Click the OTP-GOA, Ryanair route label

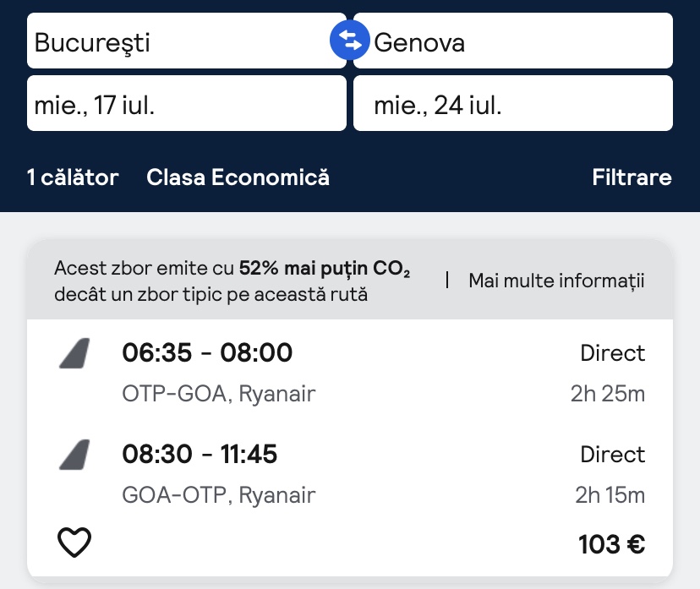tap(219, 394)
